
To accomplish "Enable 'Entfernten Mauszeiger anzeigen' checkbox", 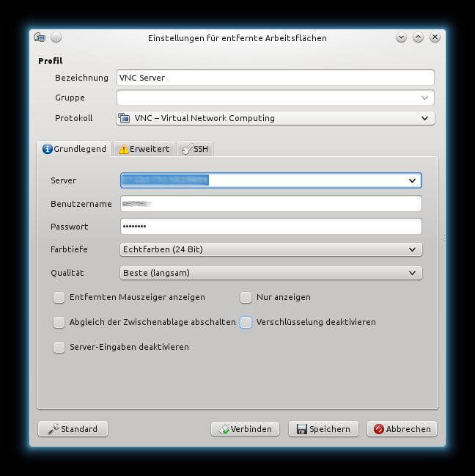I will 59,298.
